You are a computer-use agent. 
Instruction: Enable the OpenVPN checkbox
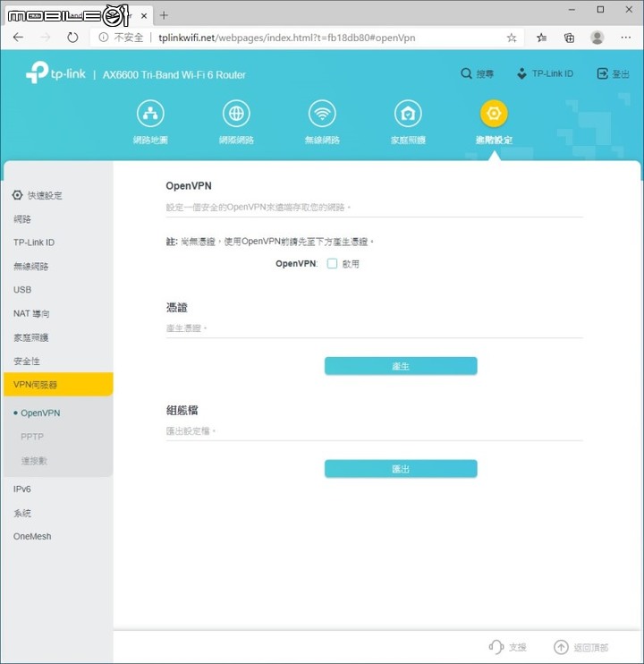[x=332, y=264]
